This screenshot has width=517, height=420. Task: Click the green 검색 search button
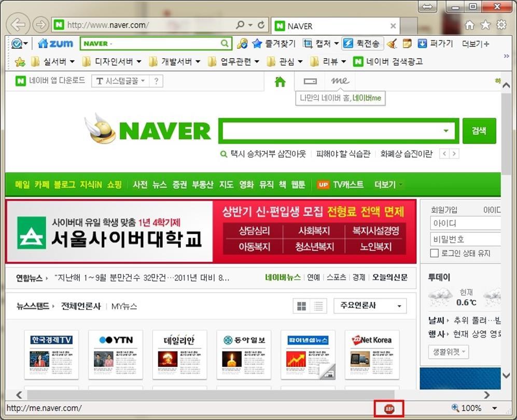479,131
